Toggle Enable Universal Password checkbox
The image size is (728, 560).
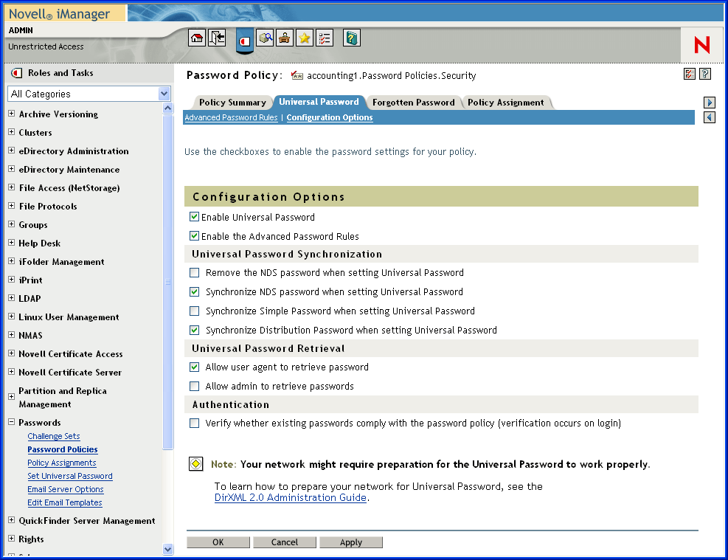coord(195,217)
